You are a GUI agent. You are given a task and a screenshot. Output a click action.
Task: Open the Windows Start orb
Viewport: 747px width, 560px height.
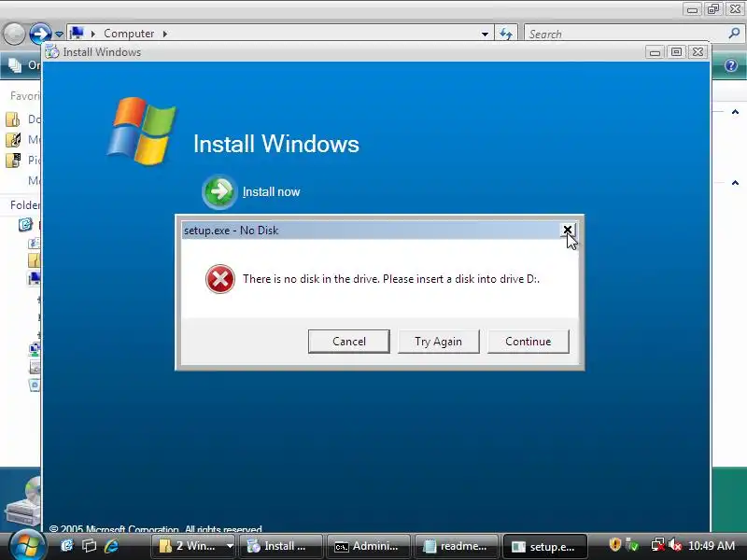tap(27, 545)
